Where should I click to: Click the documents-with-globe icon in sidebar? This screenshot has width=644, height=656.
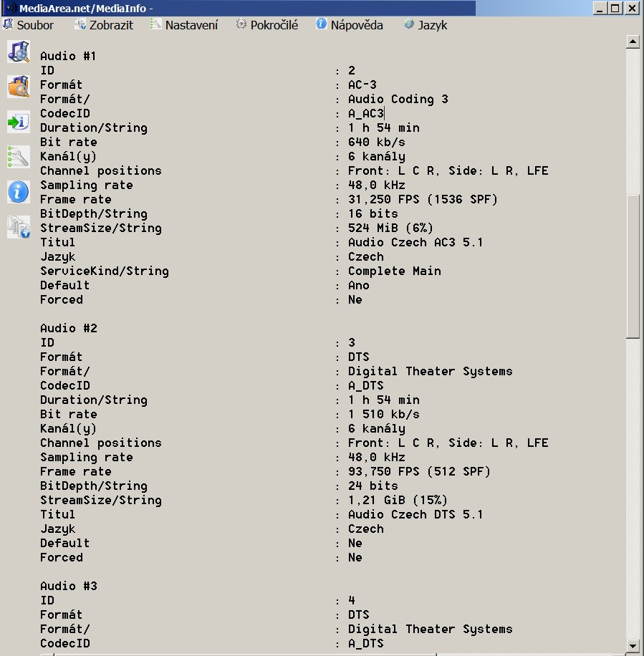point(18,226)
